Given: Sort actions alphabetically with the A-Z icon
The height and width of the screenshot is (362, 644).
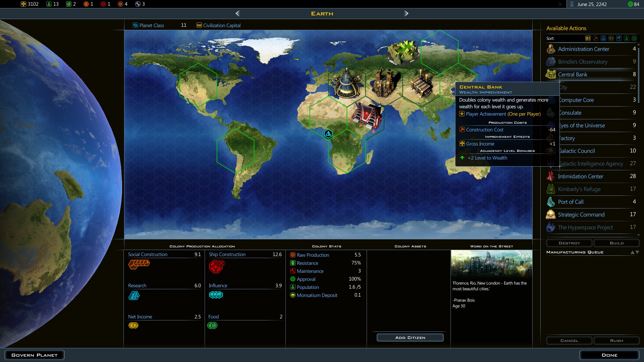Looking at the screenshot, I should coord(588,38).
